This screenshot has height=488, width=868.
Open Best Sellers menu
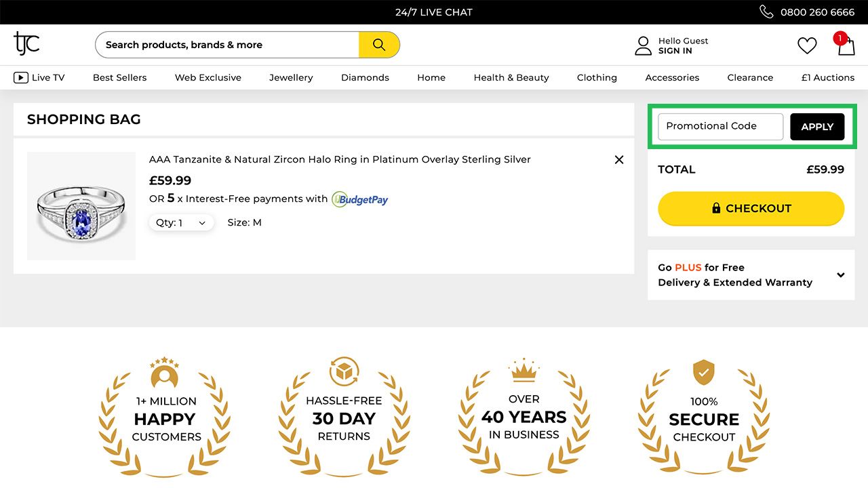[x=120, y=77]
